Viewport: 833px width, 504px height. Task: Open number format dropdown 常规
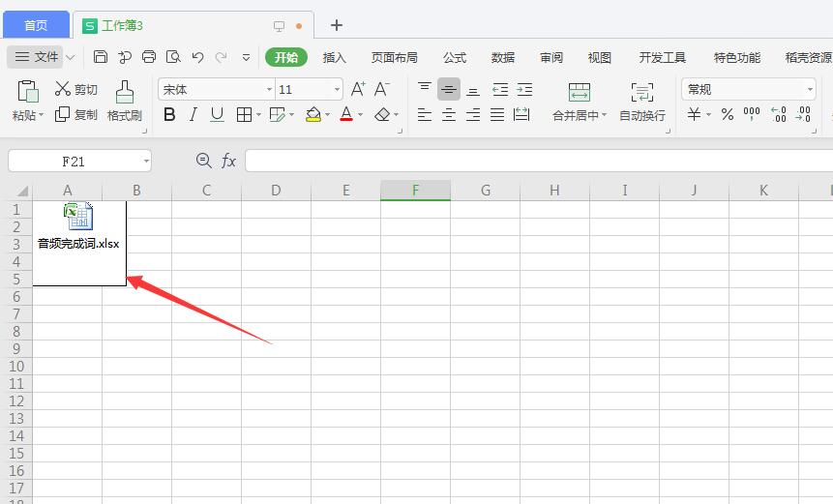click(810, 89)
